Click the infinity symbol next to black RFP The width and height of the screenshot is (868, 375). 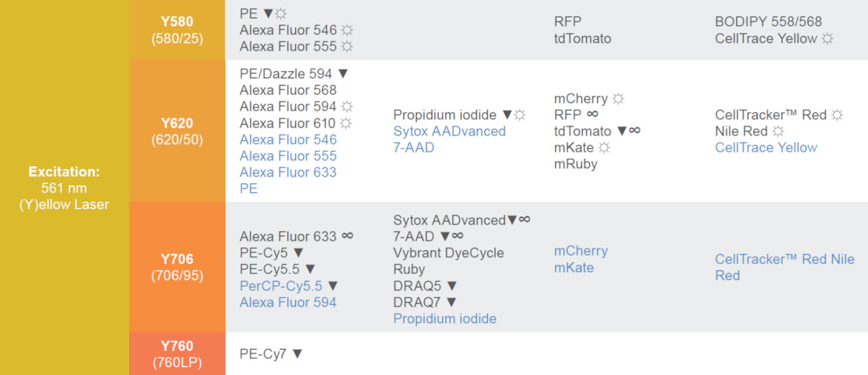click(x=592, y=114)
